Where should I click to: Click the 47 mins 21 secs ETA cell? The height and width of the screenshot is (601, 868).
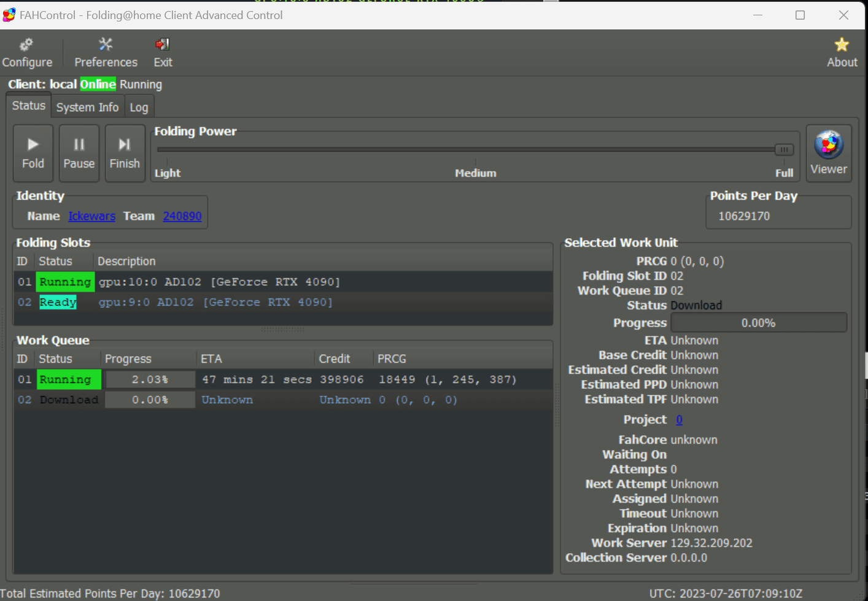257,379
